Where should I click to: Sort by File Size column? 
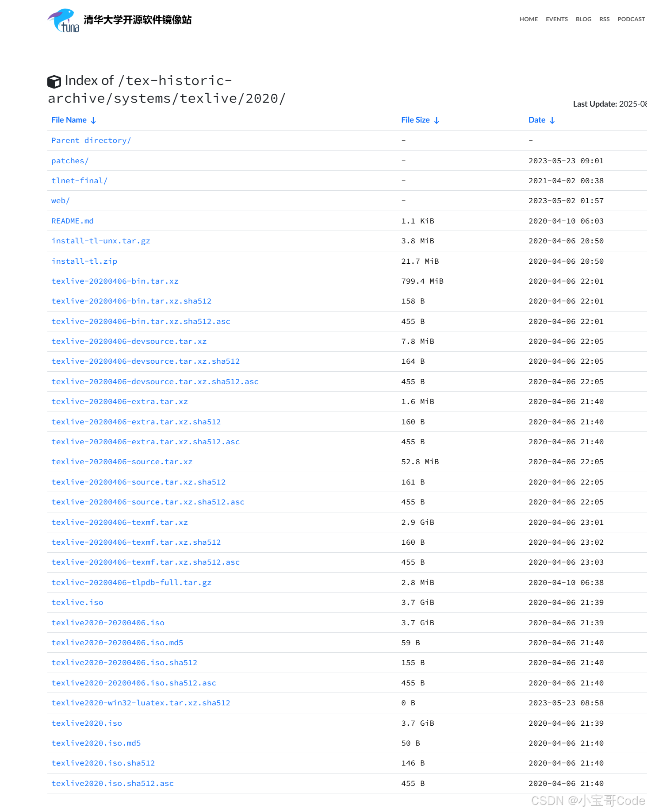[420, 120]
